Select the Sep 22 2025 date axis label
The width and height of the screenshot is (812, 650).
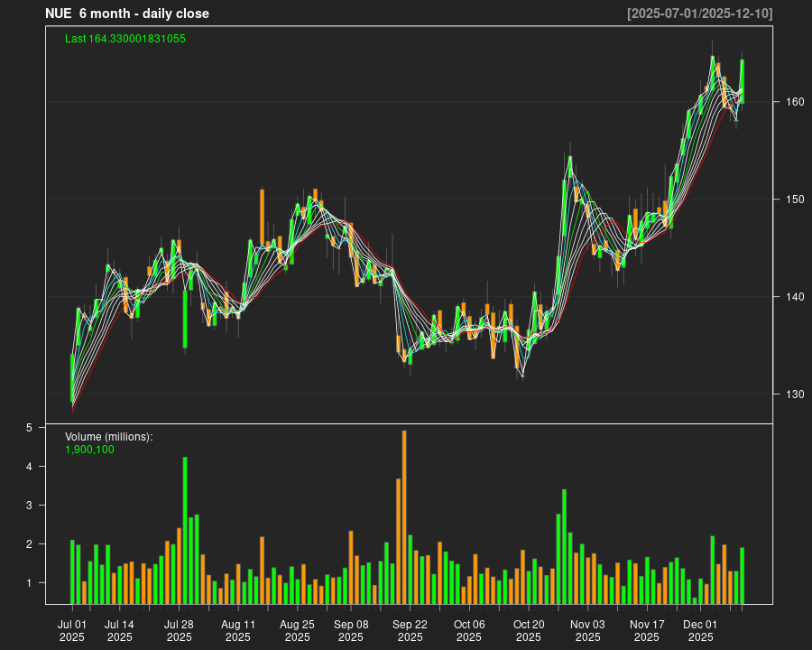click(x=411, y=630)
